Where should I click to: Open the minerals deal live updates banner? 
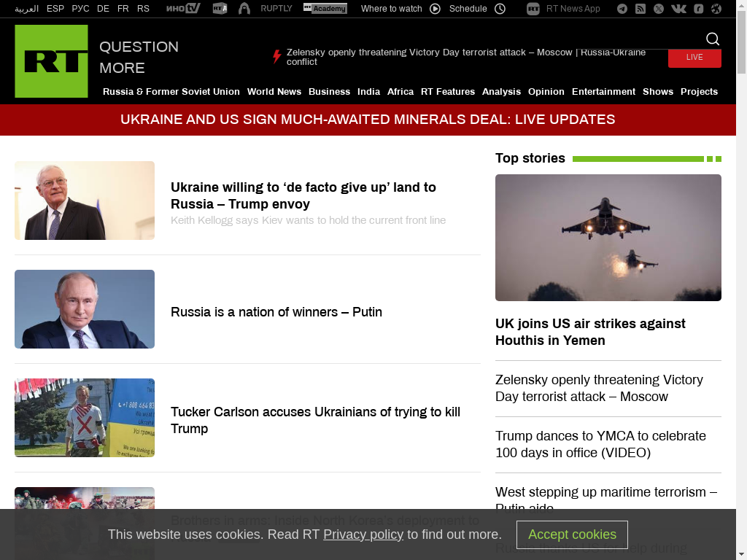pos(368,120)
